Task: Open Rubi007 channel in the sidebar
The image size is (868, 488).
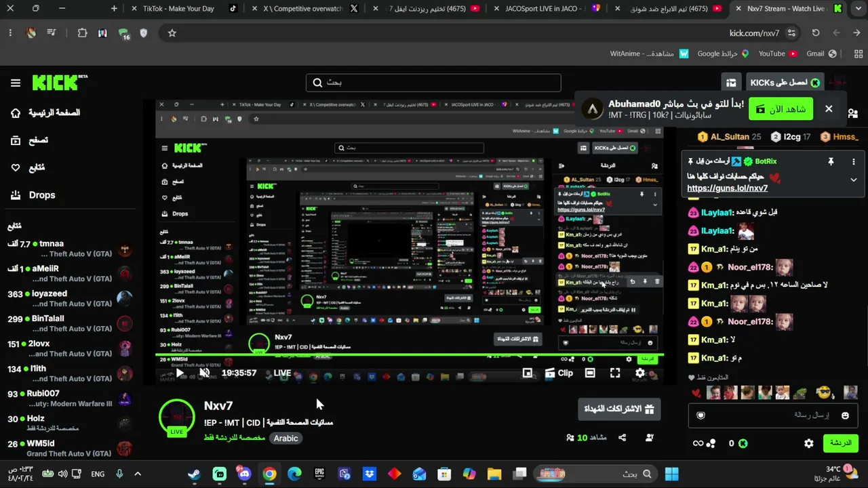Action: pos(70,399)
